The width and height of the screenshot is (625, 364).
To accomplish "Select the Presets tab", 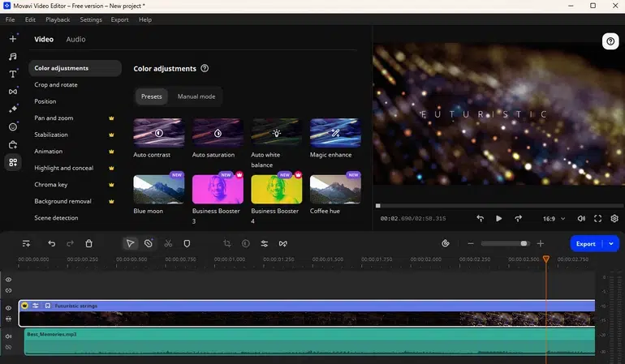I will click(x=152, y=96).
